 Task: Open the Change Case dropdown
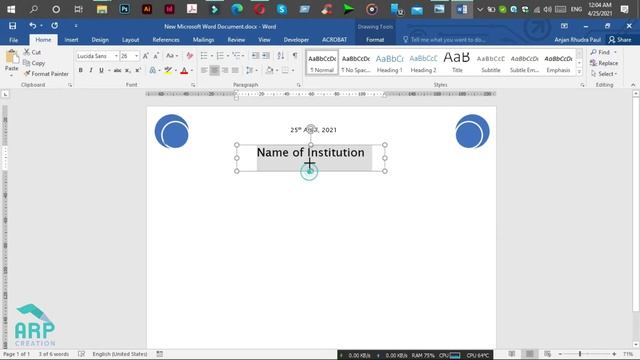(172, 56)
